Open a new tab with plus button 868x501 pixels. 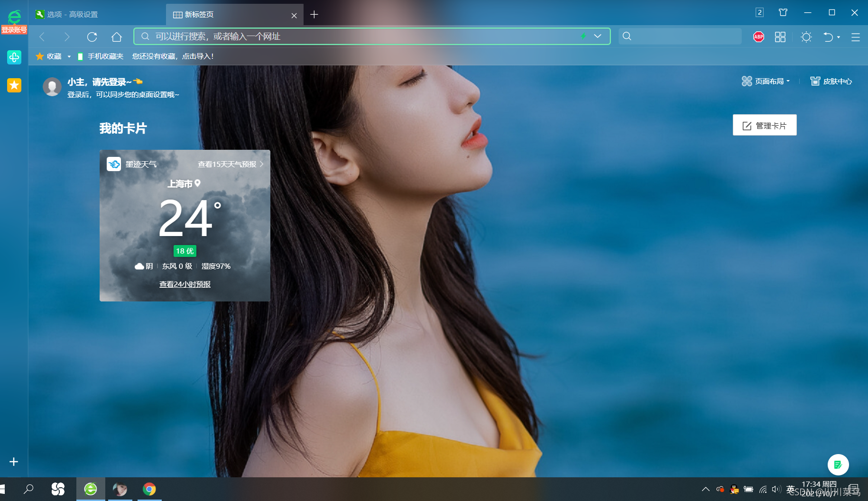(314, 15)
